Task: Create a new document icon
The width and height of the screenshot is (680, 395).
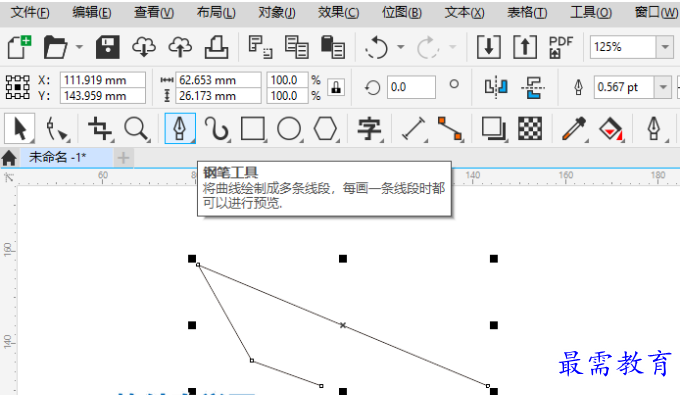Action: 20,47
